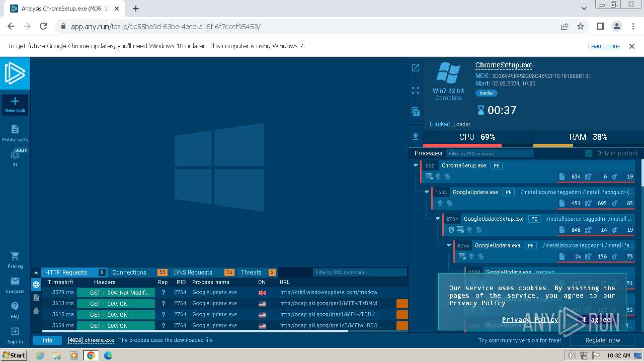644x362 pixels.
Task: Collapse the network panel with up arrow
Action: click(x=36, y=273)
